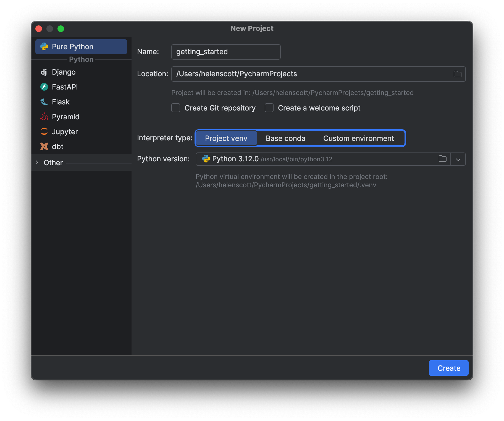Browse folder icon in Location field
The height and width of the screenshot is (421, 504).
pos(457,74)
